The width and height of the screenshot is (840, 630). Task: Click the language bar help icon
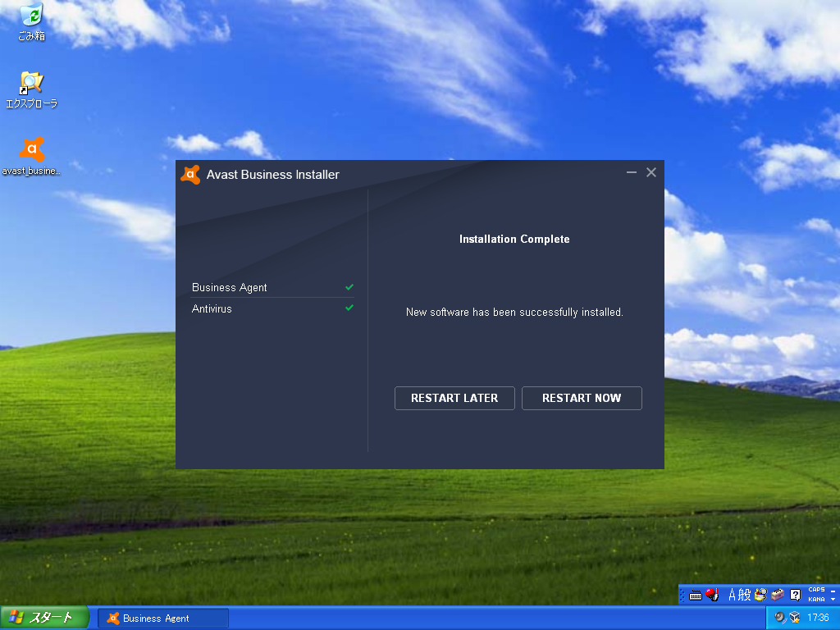click(x=796, y=595)
